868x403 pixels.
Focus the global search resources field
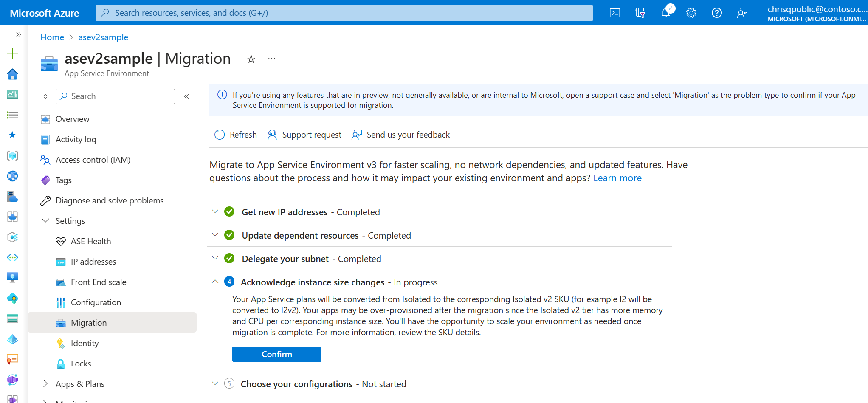344,13
